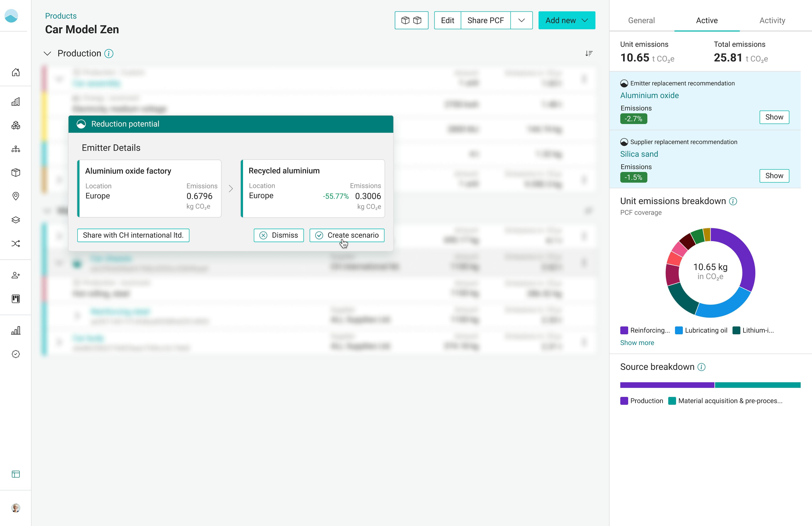
Task: Open the analytics bar chart icon
Action: pyautogui.click(x=16, y=330)
